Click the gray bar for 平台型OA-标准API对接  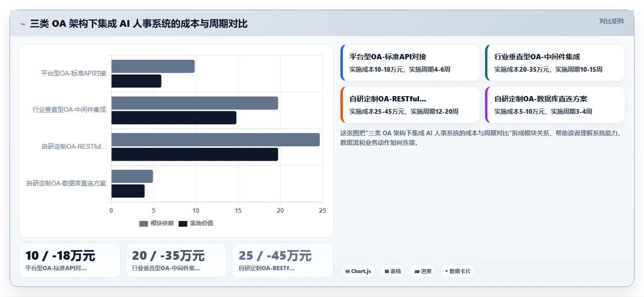tap(153, 66)
